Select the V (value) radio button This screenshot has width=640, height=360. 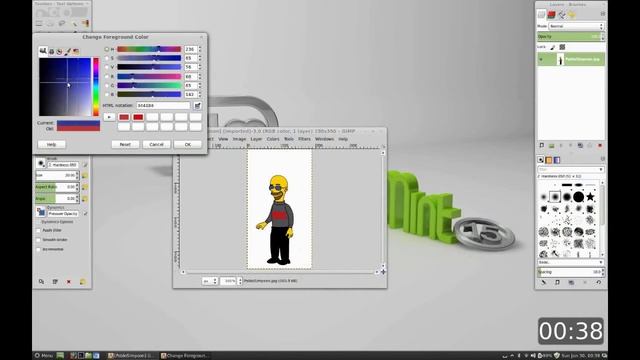tap(107, 67)
